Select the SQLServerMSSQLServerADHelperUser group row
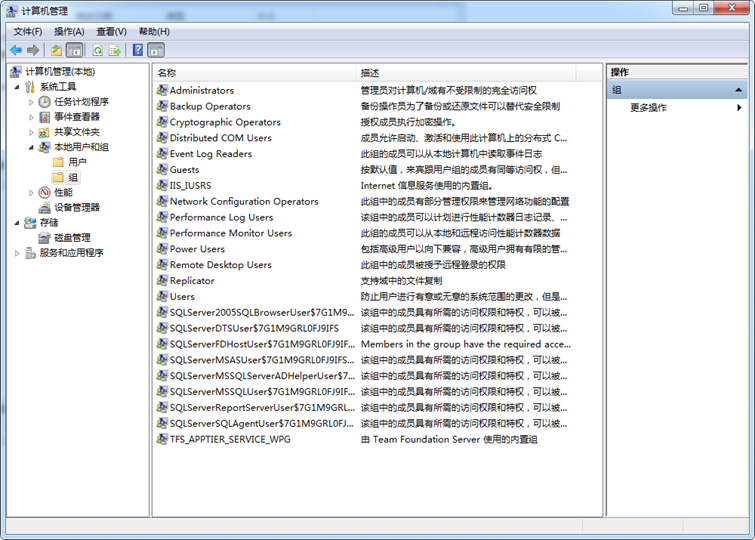 [x=362, y=376]
